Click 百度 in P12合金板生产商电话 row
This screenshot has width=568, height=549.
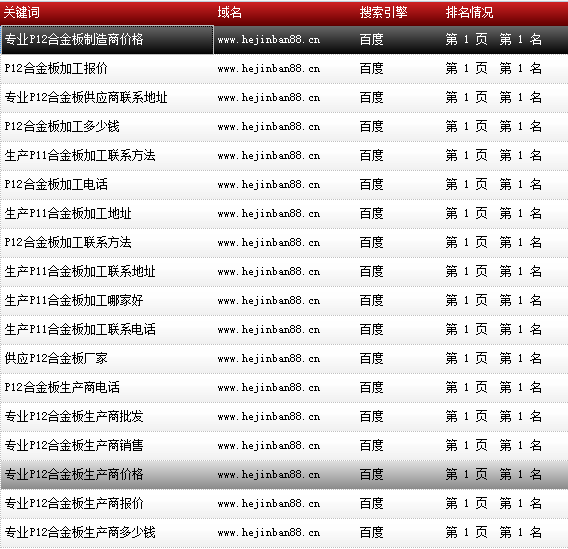[371, 387]
